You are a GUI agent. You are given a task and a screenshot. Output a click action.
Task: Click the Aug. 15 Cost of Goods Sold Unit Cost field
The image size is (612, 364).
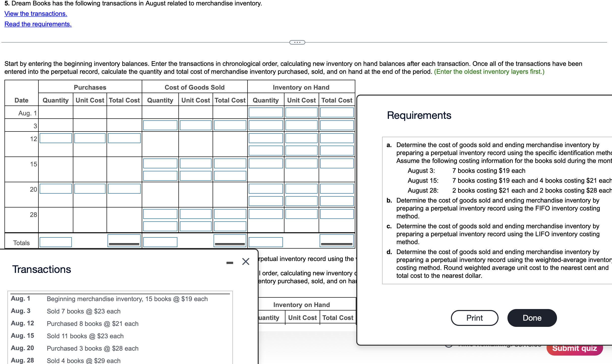click(195, 163)
